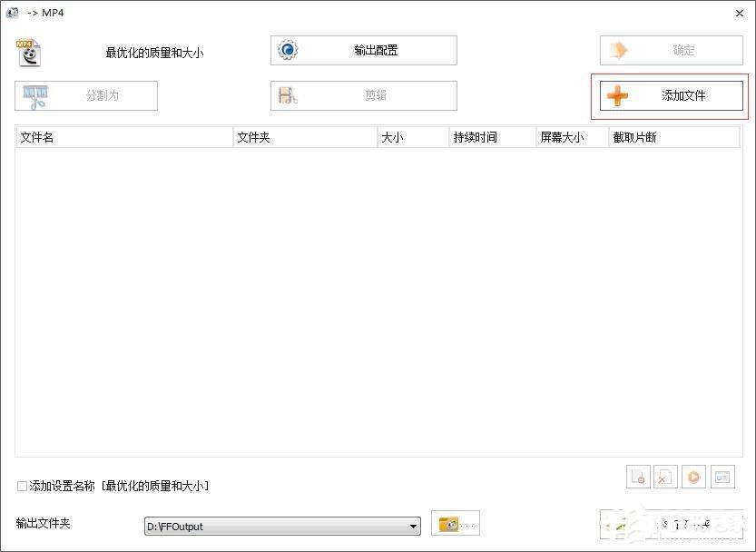756x552 pixels.
Task: Click the remove selected file icon
Action: [x=638, y=478]
